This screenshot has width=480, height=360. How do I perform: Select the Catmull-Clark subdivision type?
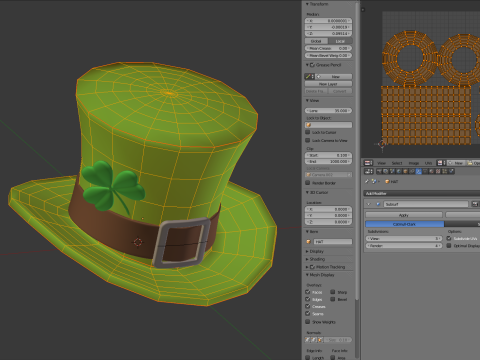point(405,224)
